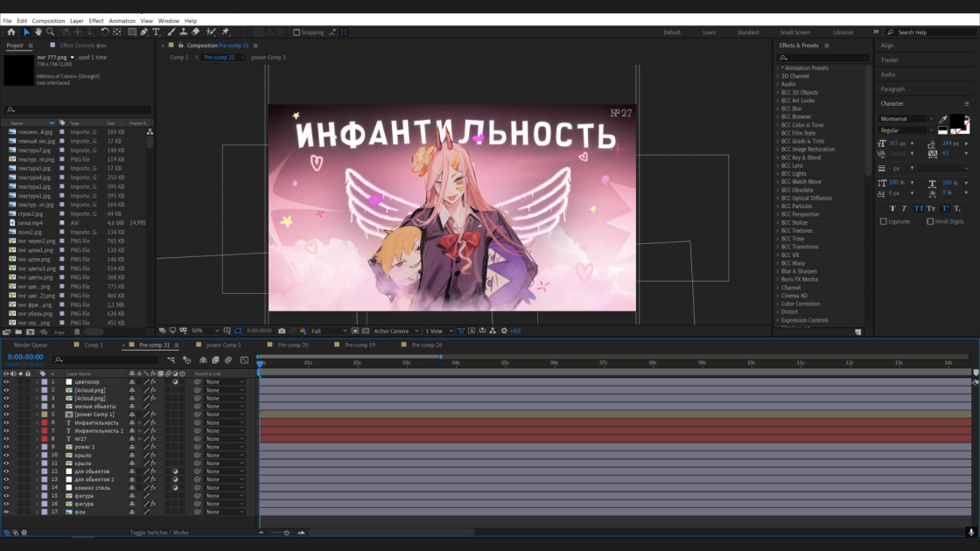Click Toggle Switches / Modes button
The image size is (980, 551).
pyautogui.click(x=158, y=533)
